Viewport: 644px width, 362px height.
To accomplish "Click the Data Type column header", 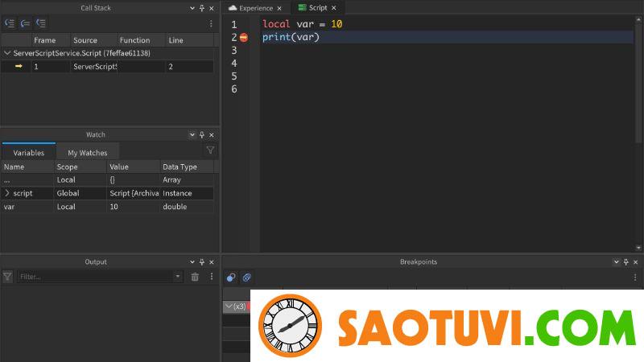I will [x=180, y=167].
